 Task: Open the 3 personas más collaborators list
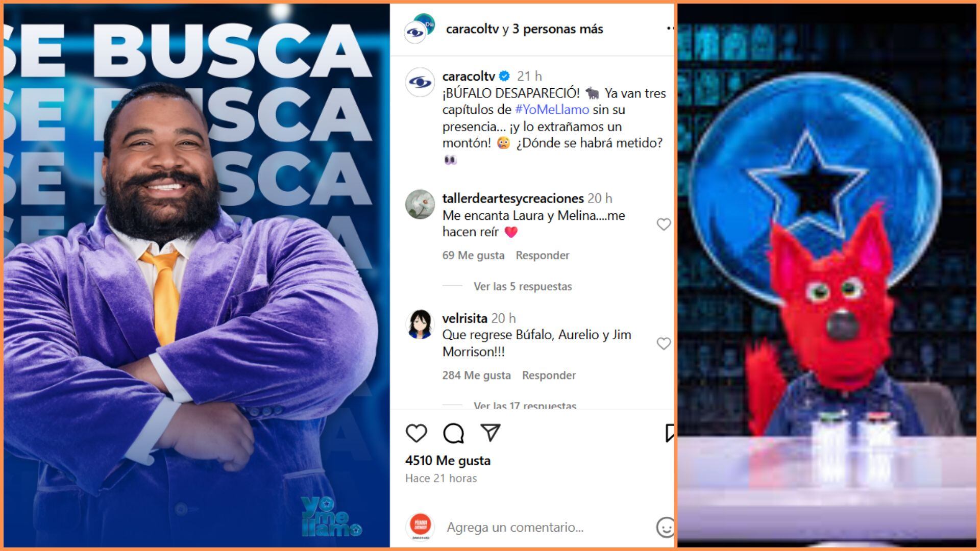point(557,29)
